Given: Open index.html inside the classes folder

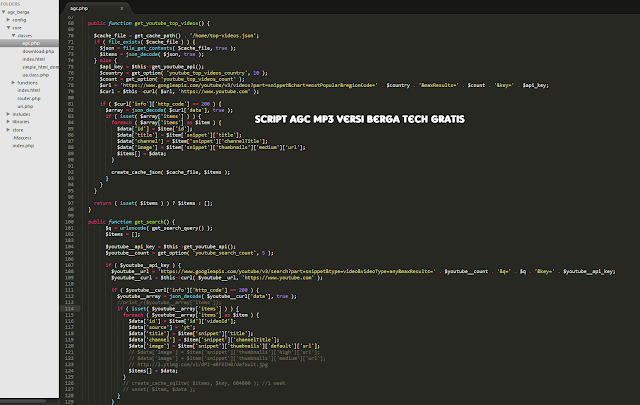Looking at the screenshot, I should (x=33, y=59).
